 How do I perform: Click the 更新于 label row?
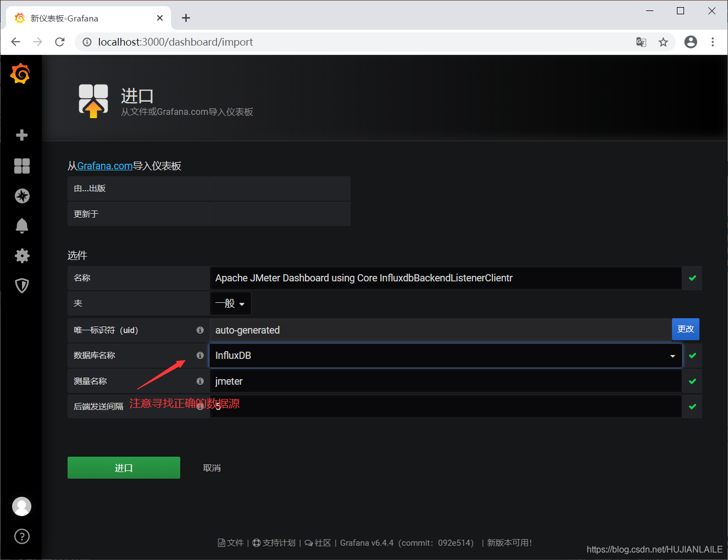(209, 214)
